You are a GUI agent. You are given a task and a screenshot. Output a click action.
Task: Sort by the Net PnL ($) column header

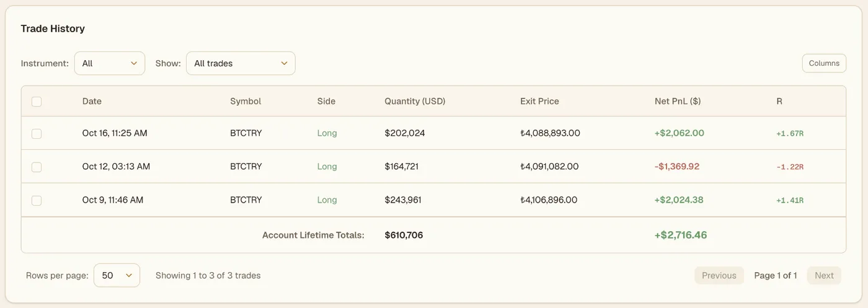678,101
